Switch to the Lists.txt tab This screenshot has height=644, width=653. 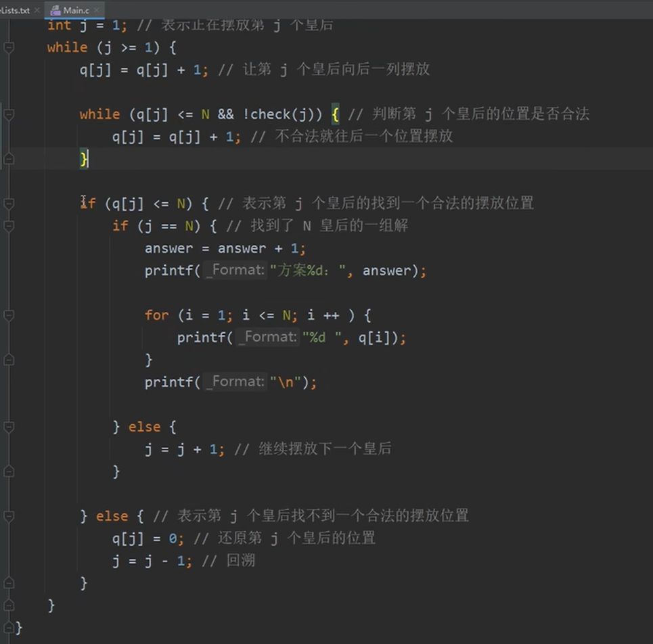click(15, 10)
